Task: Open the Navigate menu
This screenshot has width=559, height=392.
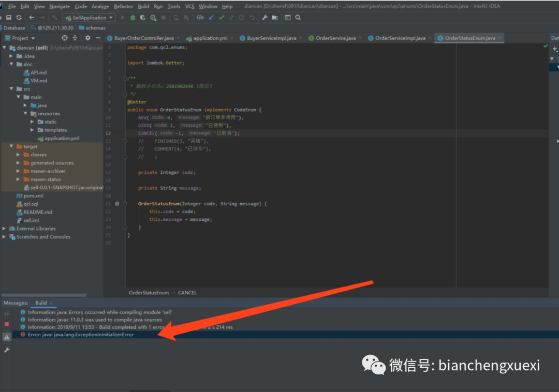Action: [x=60, y=6]
